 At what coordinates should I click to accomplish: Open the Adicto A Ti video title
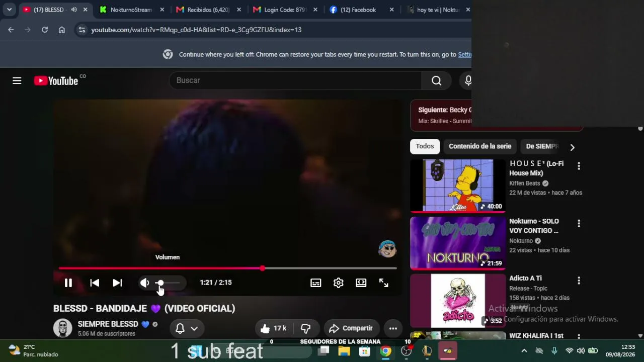(x=525, y=278)
